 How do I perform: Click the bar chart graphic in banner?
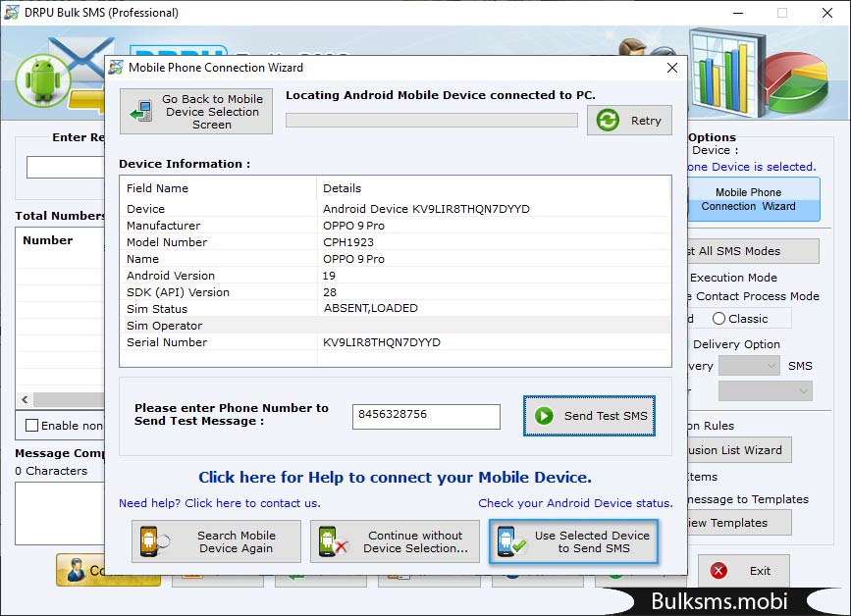pyautogui.click(x=727, y=73)
